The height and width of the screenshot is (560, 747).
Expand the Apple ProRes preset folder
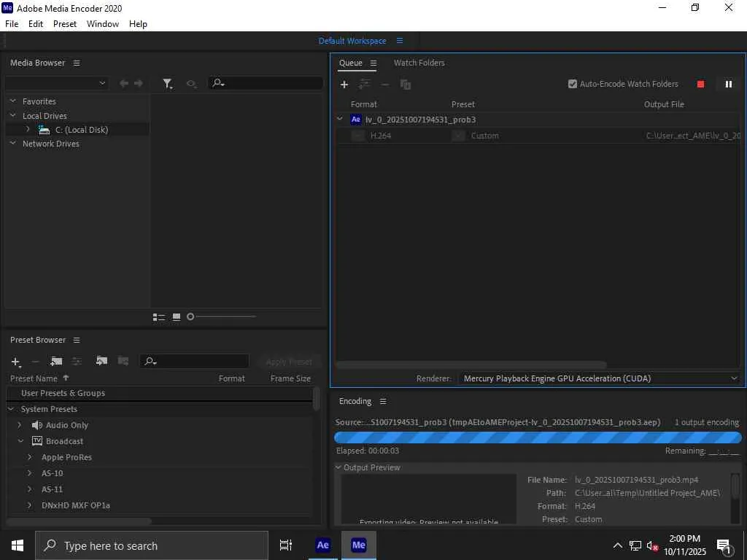pos(29,456)
